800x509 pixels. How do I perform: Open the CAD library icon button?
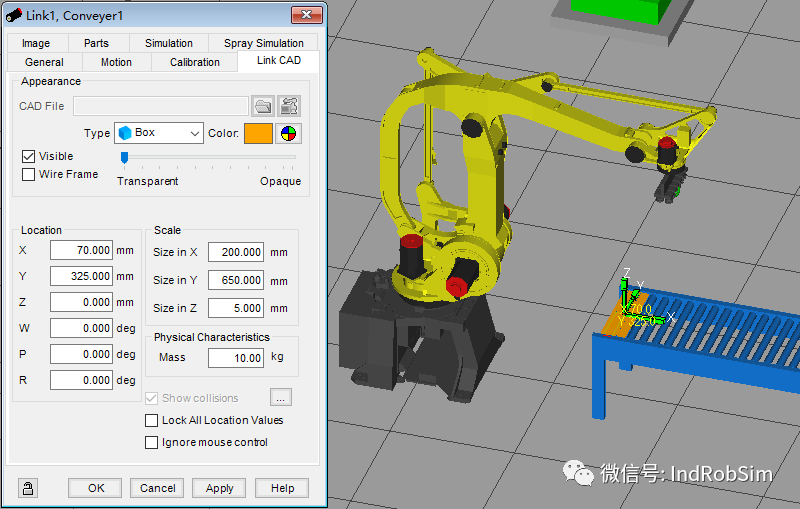pyautogui.click(x=289, y=106)
